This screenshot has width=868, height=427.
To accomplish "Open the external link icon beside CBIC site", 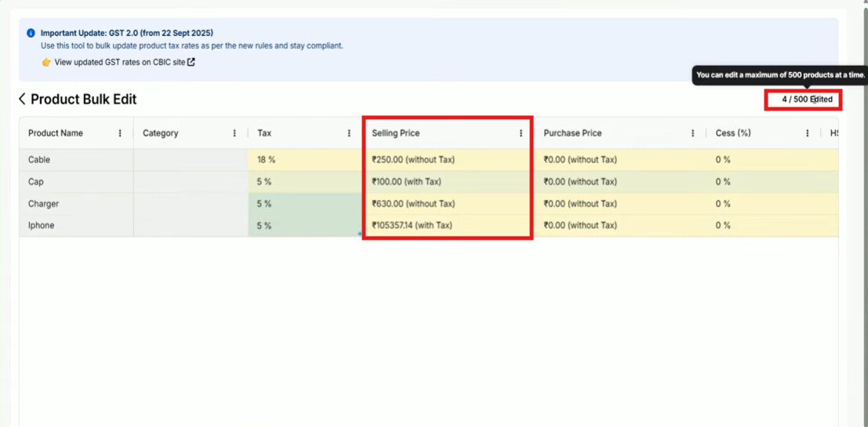I will [191, 62].
